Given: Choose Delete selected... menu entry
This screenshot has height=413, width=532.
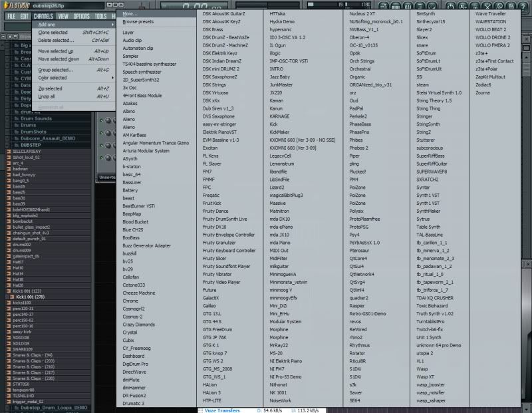Looking at the screenshot, I should click(x=74, y=41).
